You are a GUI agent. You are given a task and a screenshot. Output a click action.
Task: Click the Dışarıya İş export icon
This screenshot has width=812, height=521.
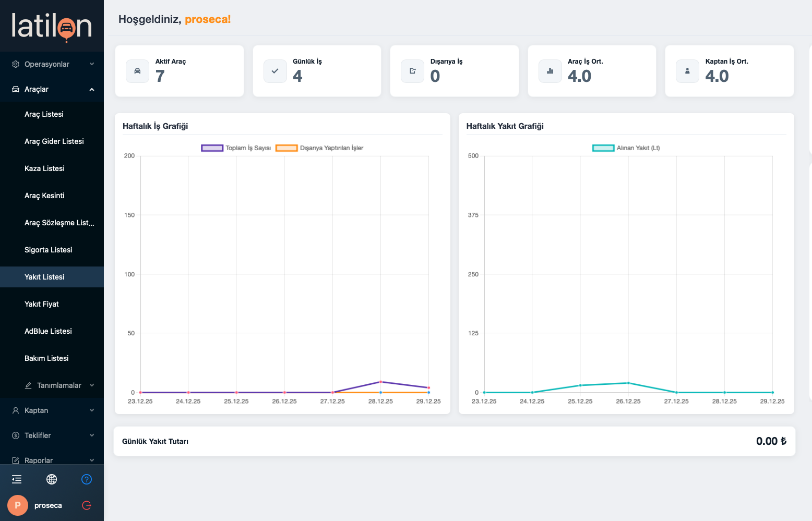(x=413, y=71)
